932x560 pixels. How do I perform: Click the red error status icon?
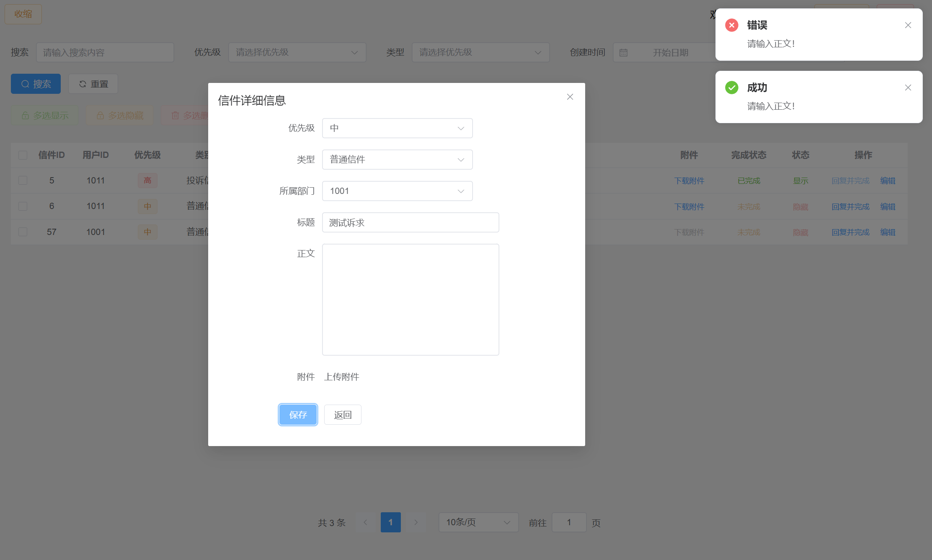731,25
